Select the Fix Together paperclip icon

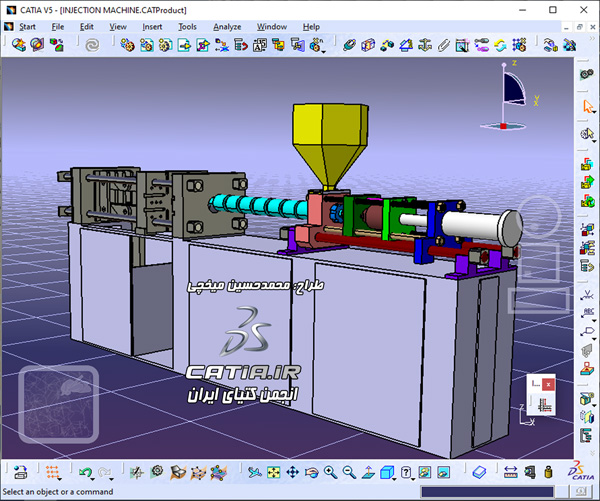443,45
